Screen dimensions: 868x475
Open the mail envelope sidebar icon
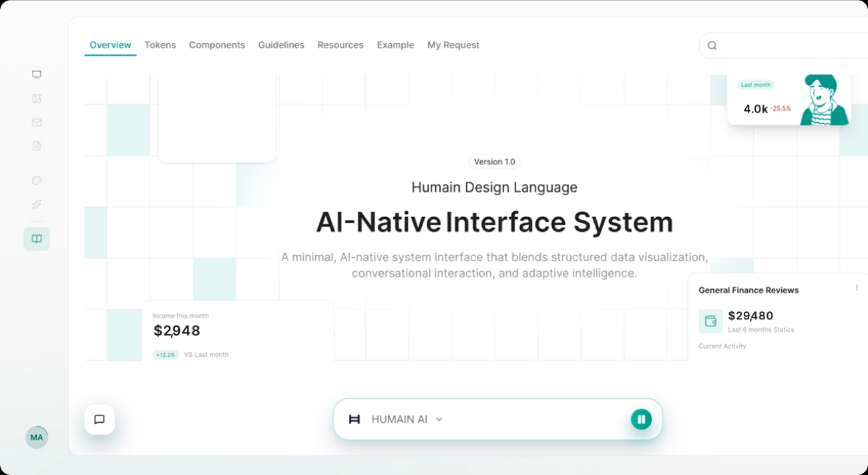pos(37,122)
